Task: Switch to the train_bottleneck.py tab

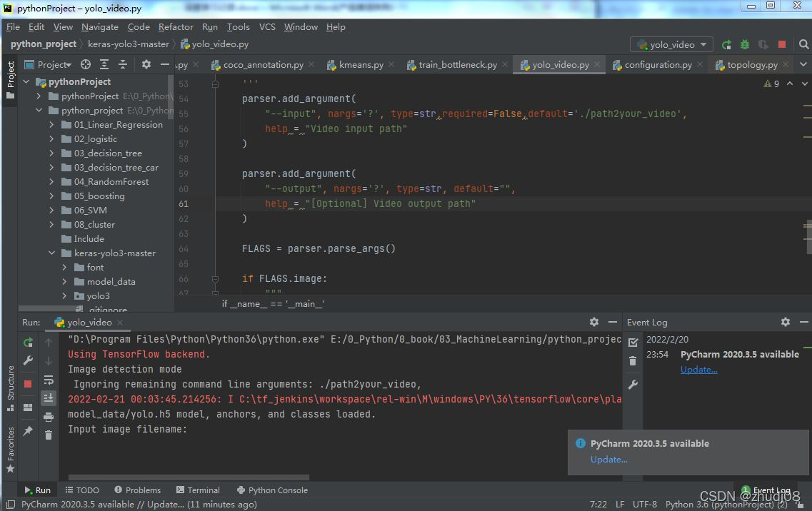Action: [457, 65]
